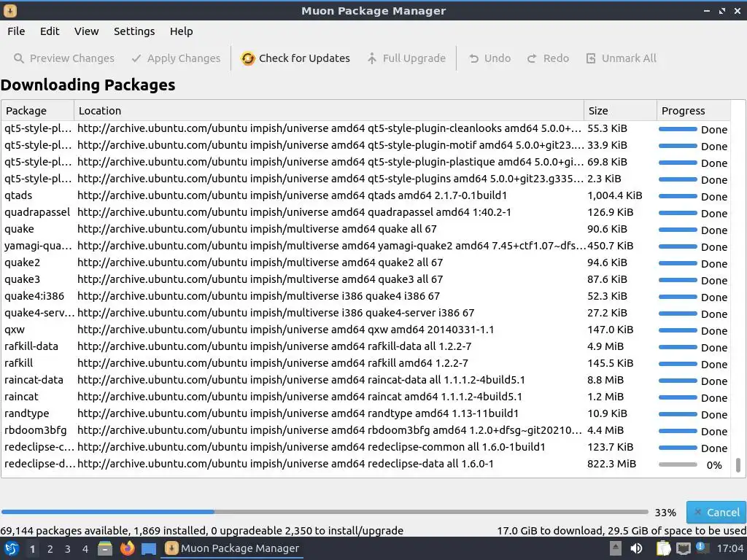Sort by the Progress column header
747x560 pixels.
[694, 111]
